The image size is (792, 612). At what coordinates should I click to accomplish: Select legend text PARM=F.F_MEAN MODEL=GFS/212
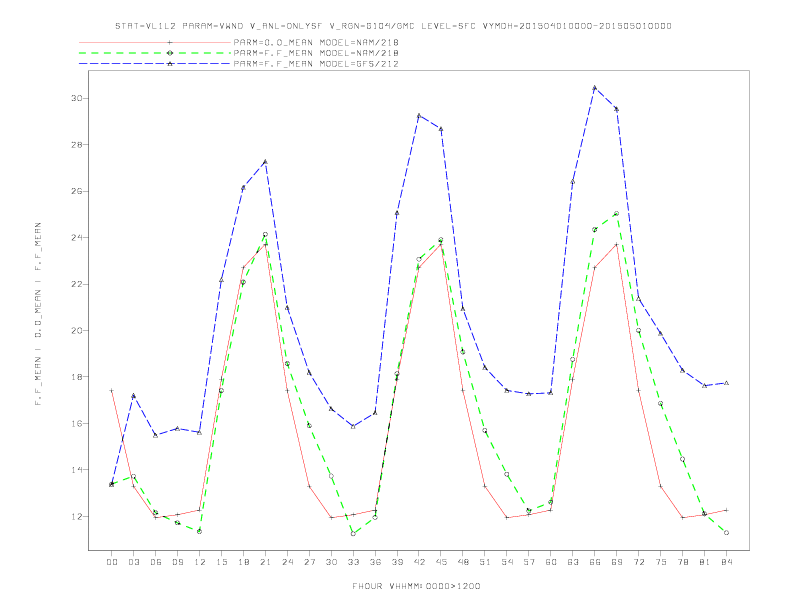click(316, 64)
